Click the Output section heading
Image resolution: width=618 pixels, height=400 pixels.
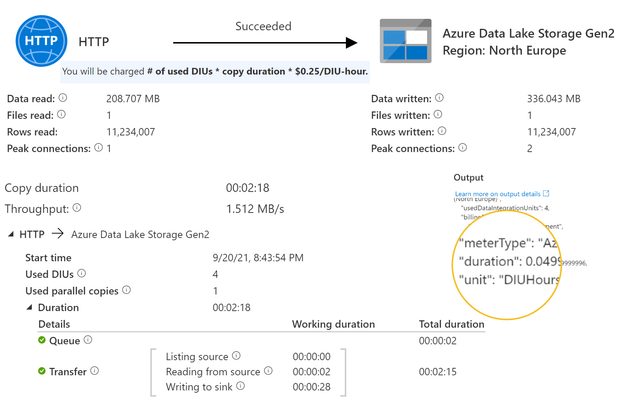tap(468, 177)
